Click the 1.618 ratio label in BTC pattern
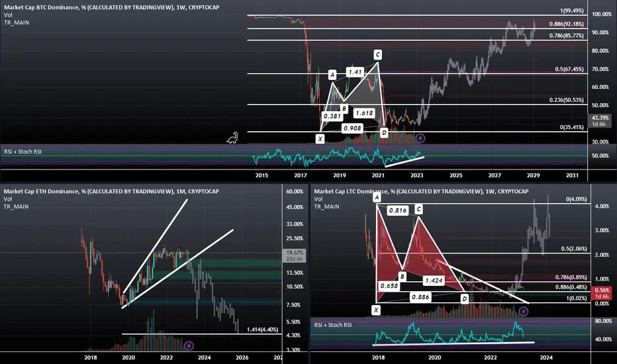Screen dimensions: 617x364 coord(364,113)
